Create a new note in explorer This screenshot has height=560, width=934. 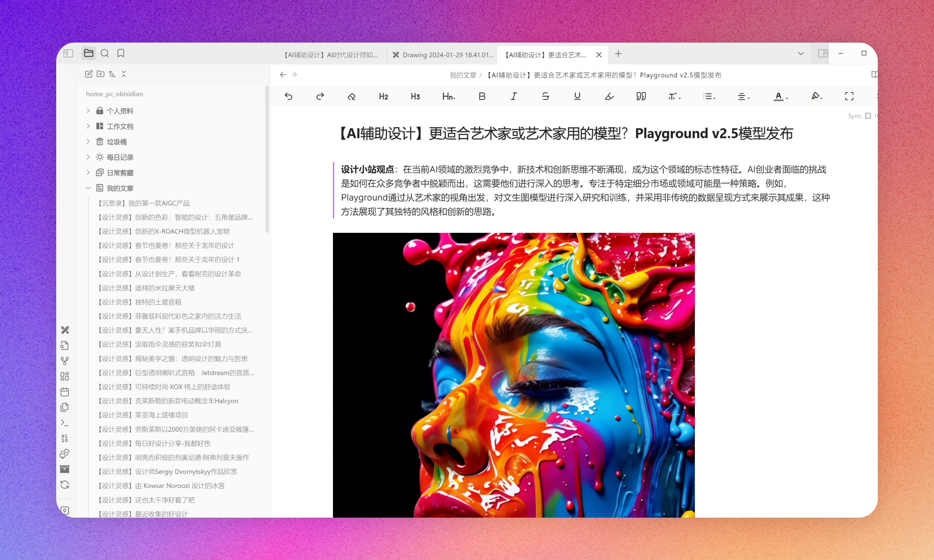click(x=89, y=74)
